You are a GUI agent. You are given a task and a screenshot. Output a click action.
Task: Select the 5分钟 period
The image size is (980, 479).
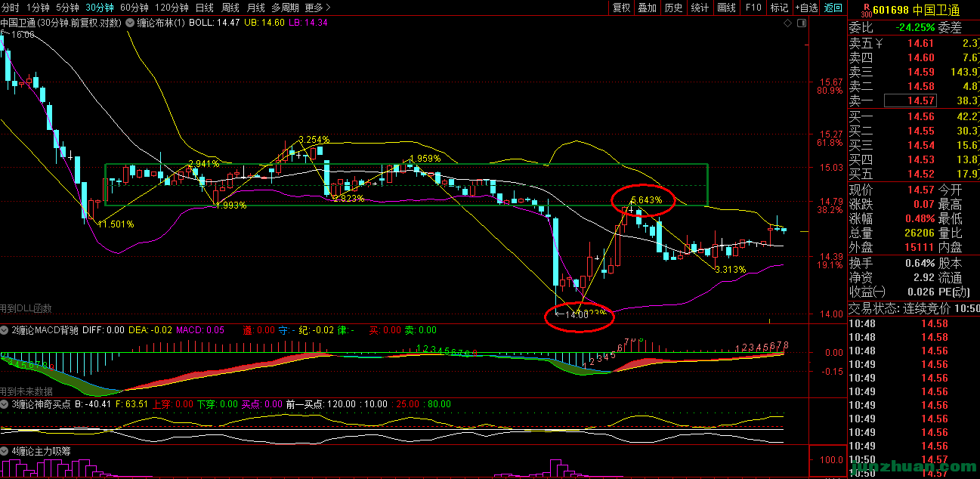pyautogui.click(x=67, y=8)
